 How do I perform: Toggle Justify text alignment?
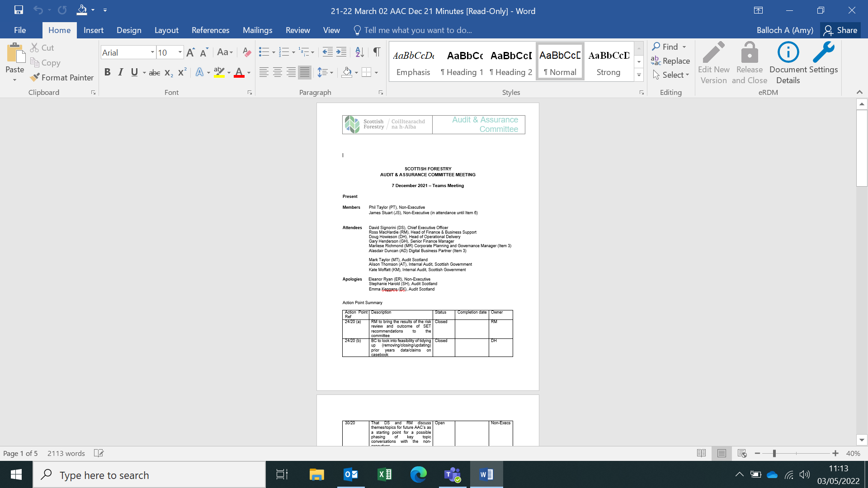click(x=305, y=72)
